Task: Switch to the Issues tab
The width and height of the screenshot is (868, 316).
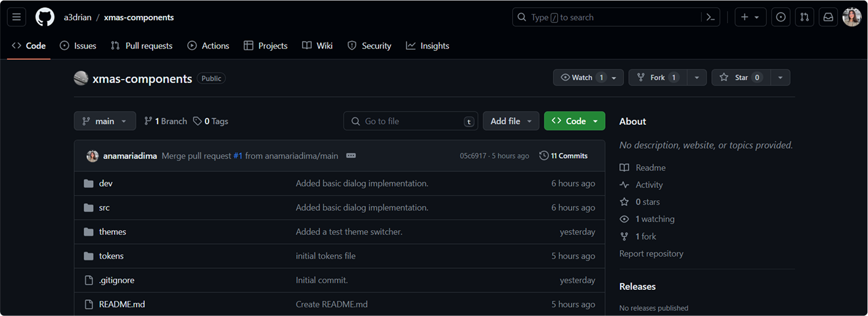Action: point(78,46)
